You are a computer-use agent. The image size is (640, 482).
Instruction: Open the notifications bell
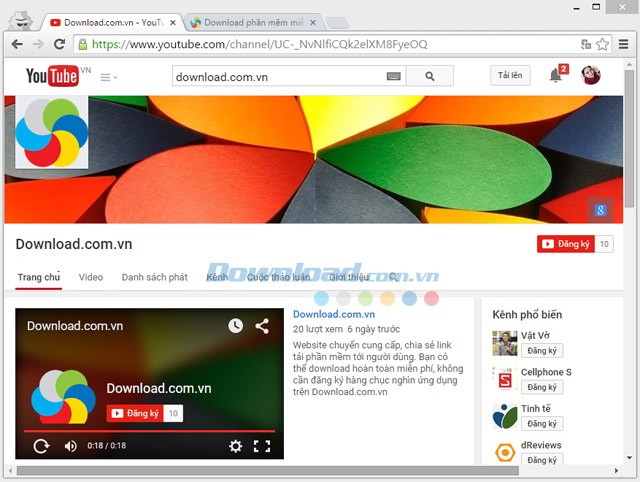point(555,76)
